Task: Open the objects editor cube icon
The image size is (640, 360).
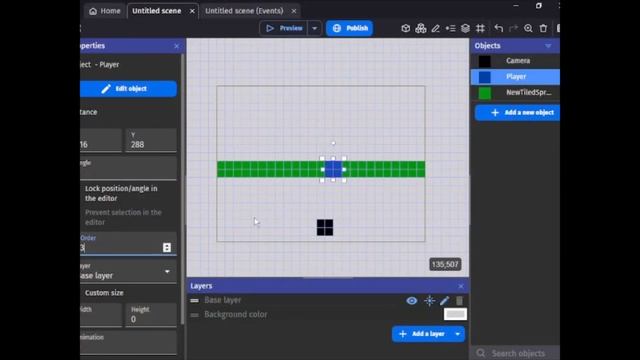Action: coord(405,28)
